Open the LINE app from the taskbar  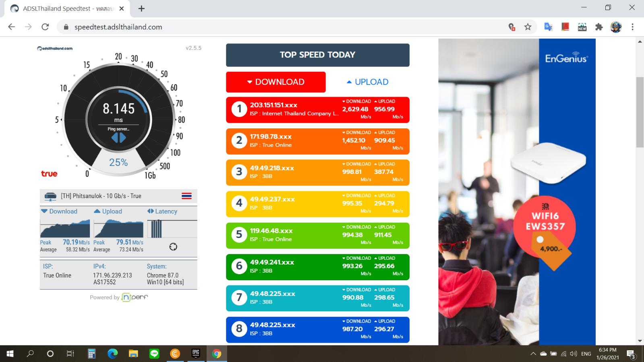click(x=154, y=354)
